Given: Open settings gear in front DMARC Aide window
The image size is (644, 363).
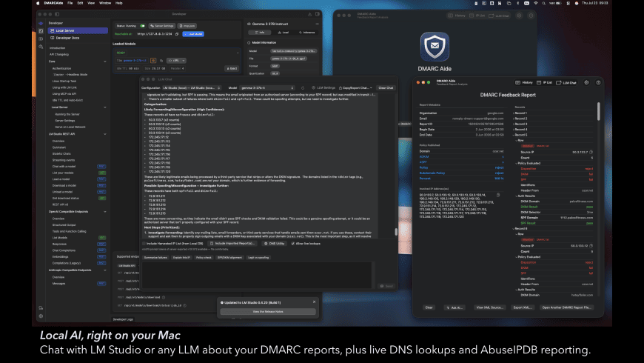Looking at the screenshot, I should 586,83.
